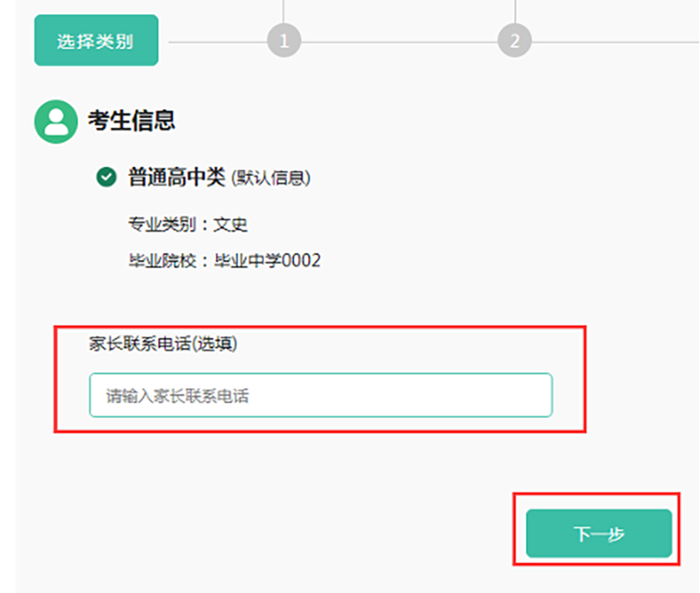Focus the 请输入家长联系电话 input field
Viewport: 700px width, 593px height.
pos(320,395)
